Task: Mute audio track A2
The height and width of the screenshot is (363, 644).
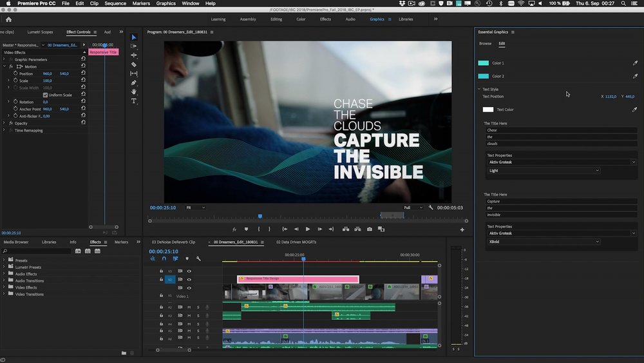Action: click(189, 307)
